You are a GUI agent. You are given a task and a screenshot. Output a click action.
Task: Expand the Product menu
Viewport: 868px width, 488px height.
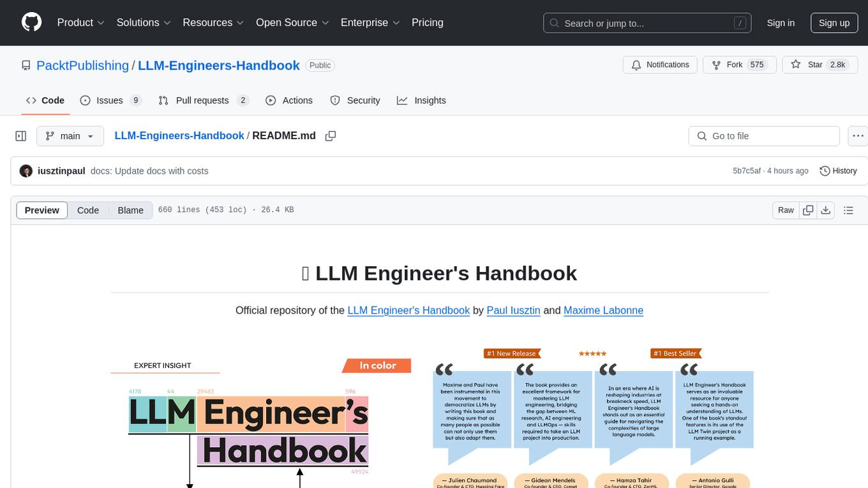(x=81, y=22)
